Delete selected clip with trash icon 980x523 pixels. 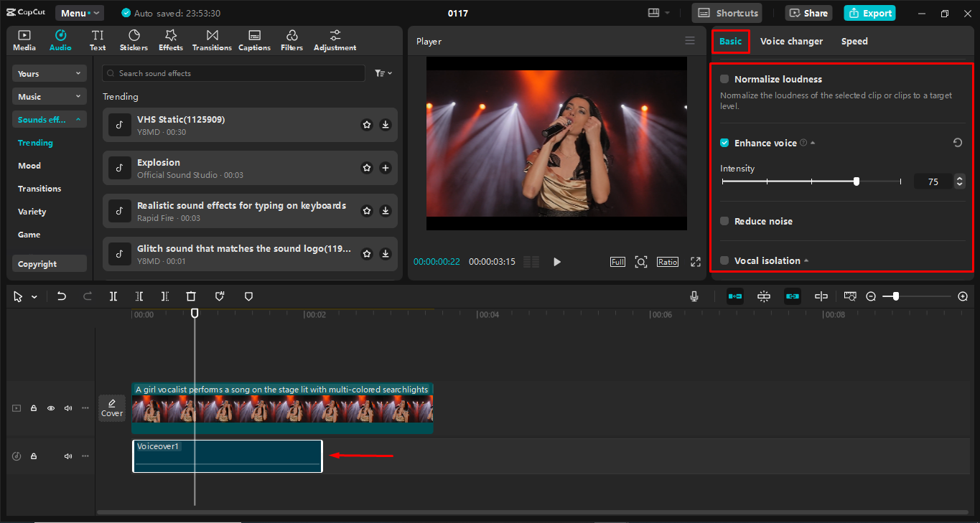(191, 296)
